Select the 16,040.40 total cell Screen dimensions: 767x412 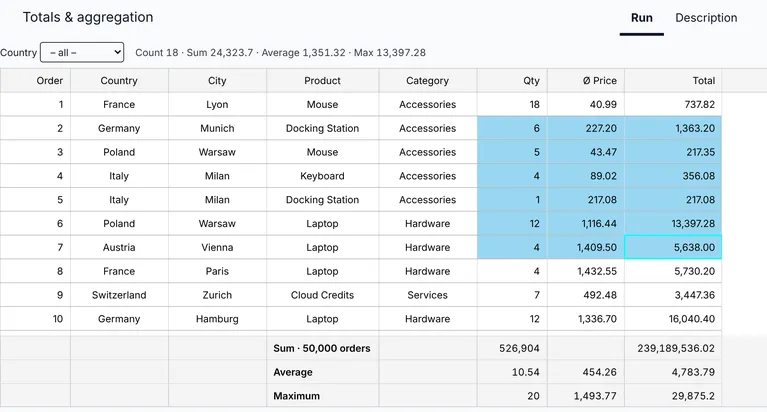(673, 319)
